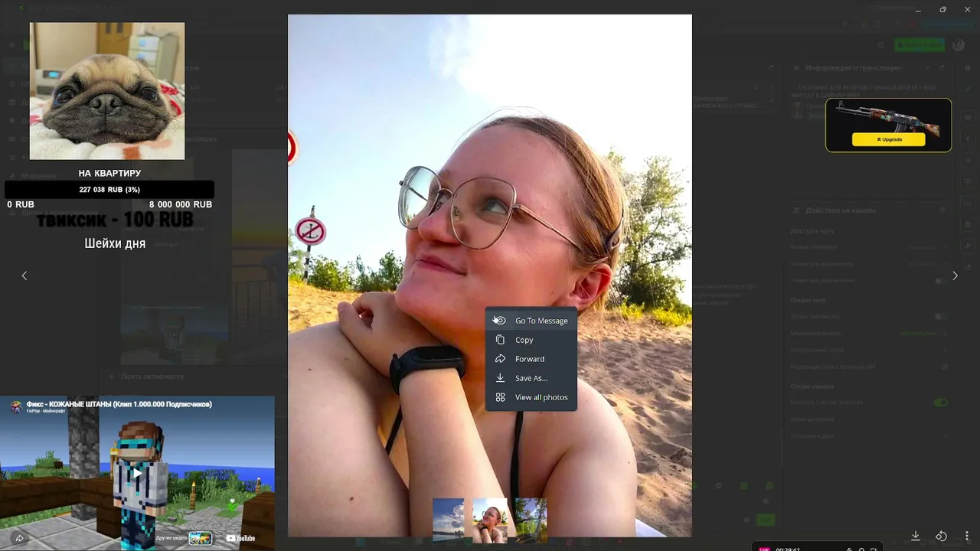This screenshot has width=980, height=551.
Task: Click the НА КВАРТИРУ donation progress bar
Action: (109, 190)
